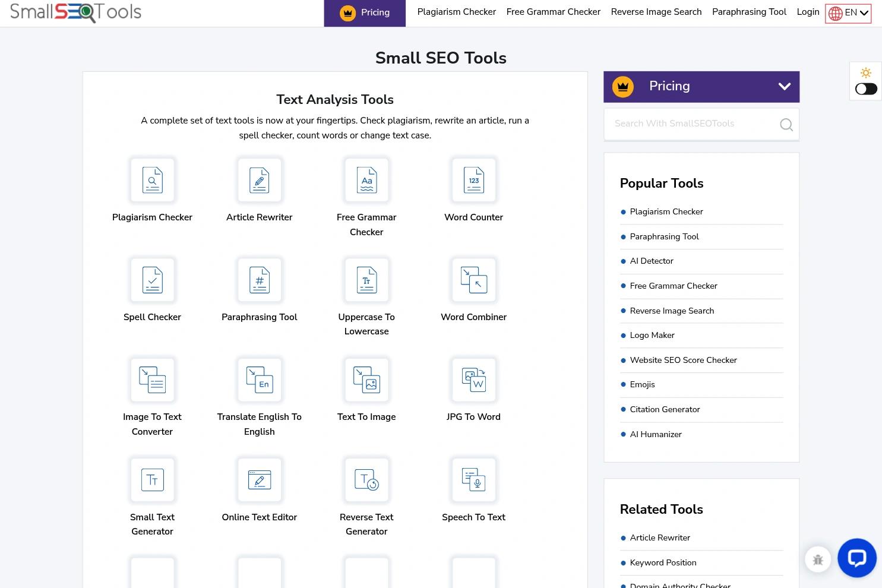This screenshot has height=588, width=882.
Task: Click the Online Text Editor label
Action: coord(260,517)
